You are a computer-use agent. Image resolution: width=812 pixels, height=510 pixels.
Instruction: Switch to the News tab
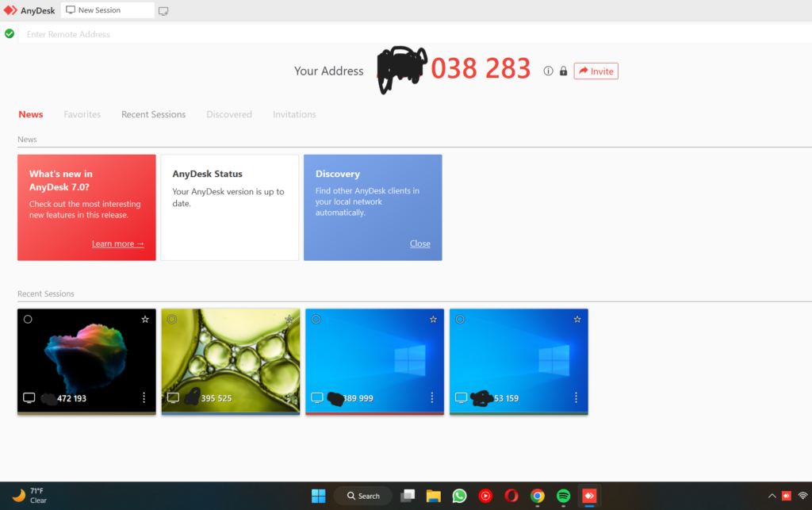coord(31,114)
